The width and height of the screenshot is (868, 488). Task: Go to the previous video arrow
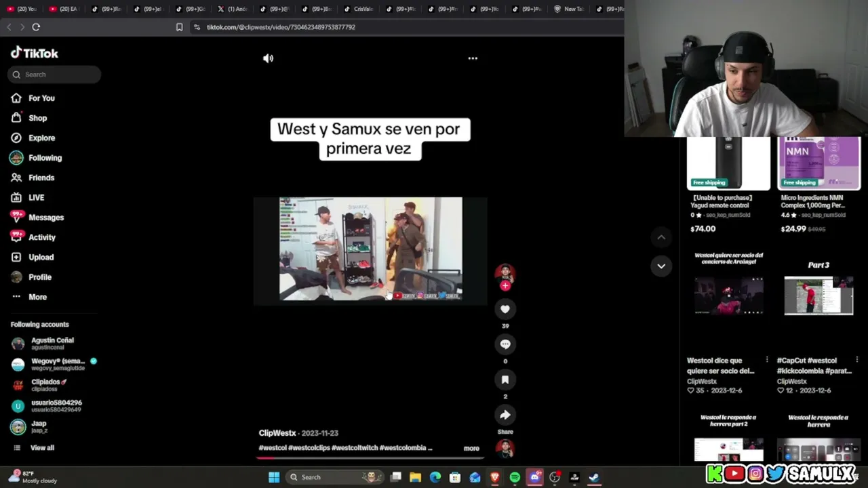pyautogui.click(x=661, y=237)
